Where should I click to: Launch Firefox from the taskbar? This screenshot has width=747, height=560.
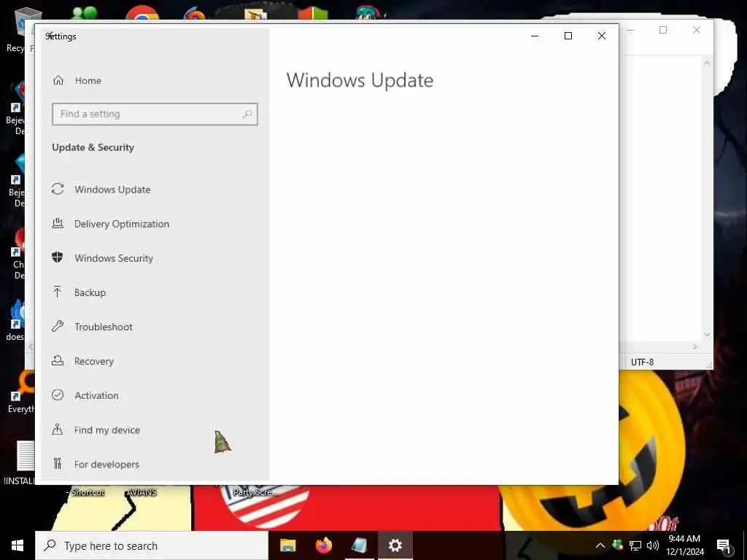[x=323, y=545]
